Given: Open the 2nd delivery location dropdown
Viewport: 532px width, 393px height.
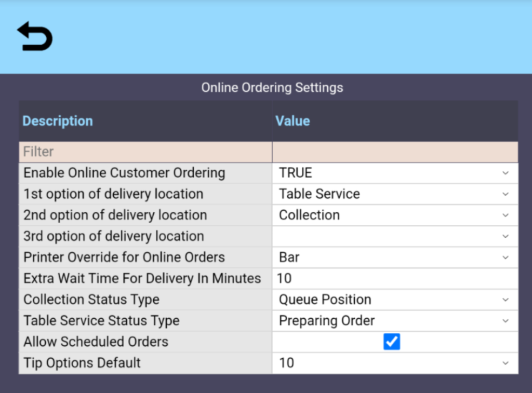Looking at the screenshot, I should point(395,215).
